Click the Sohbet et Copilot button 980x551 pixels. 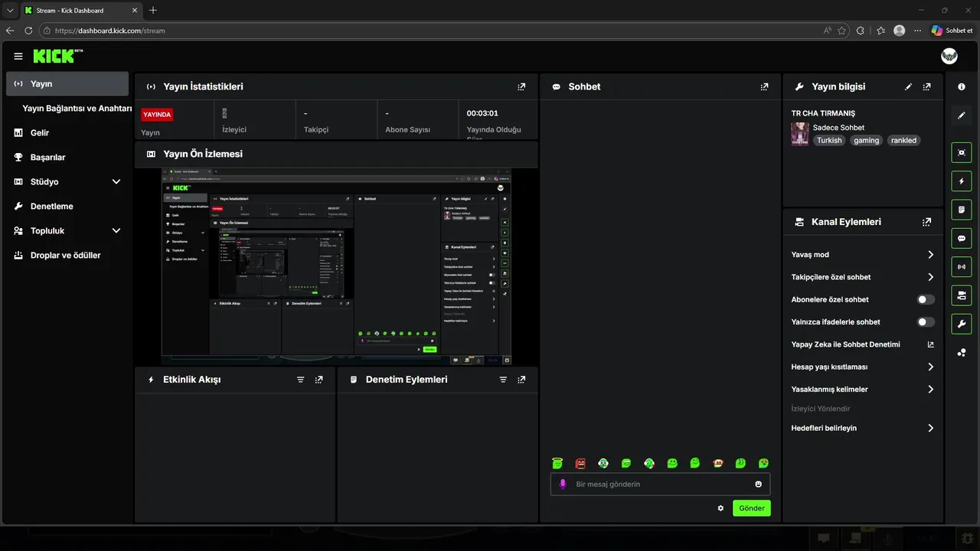tap(952, 31)
